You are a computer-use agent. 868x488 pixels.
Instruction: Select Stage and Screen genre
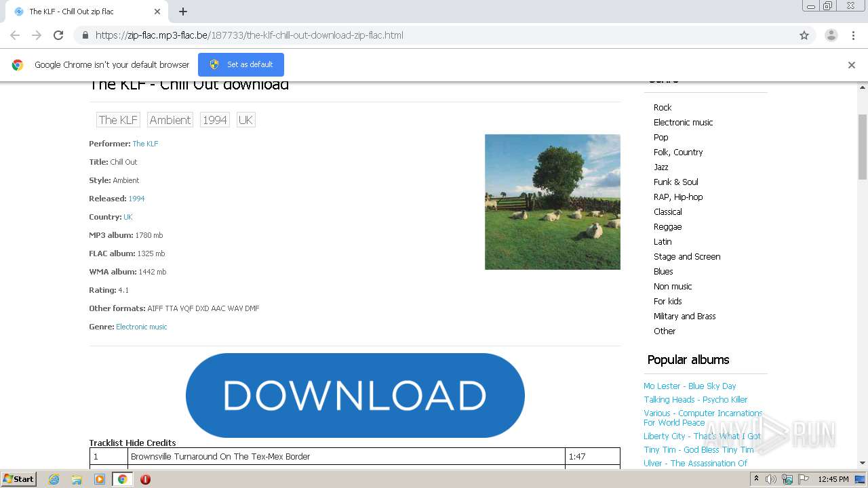pyautogui.click(x=687, y=256)
